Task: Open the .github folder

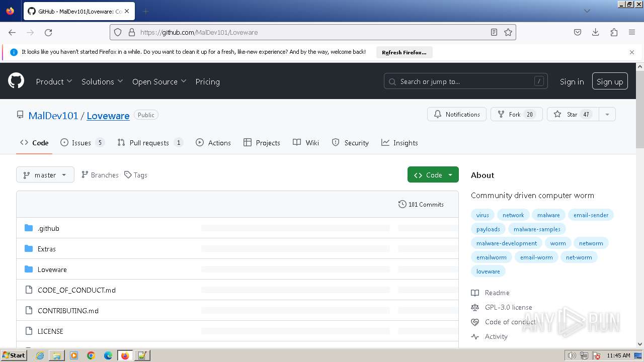Action: tap(48, 228)
